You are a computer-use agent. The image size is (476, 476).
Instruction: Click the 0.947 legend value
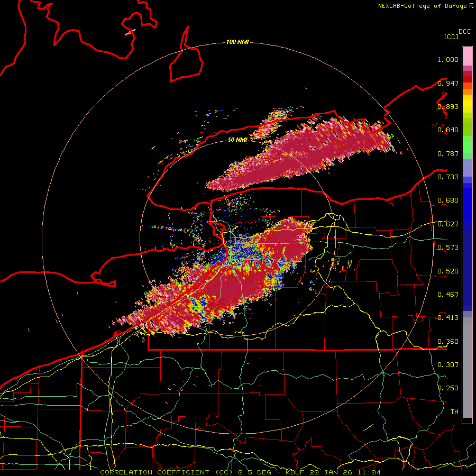[x=448, y=83]
